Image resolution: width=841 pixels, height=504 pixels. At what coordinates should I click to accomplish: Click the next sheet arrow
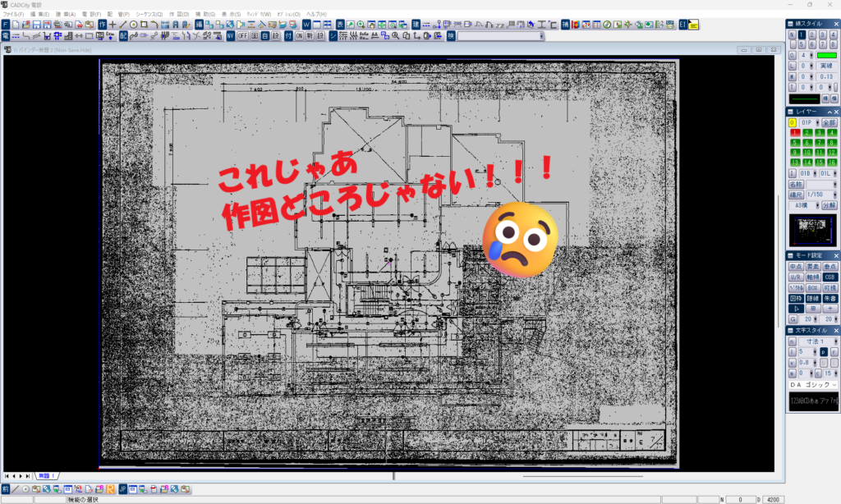point(21,475)
